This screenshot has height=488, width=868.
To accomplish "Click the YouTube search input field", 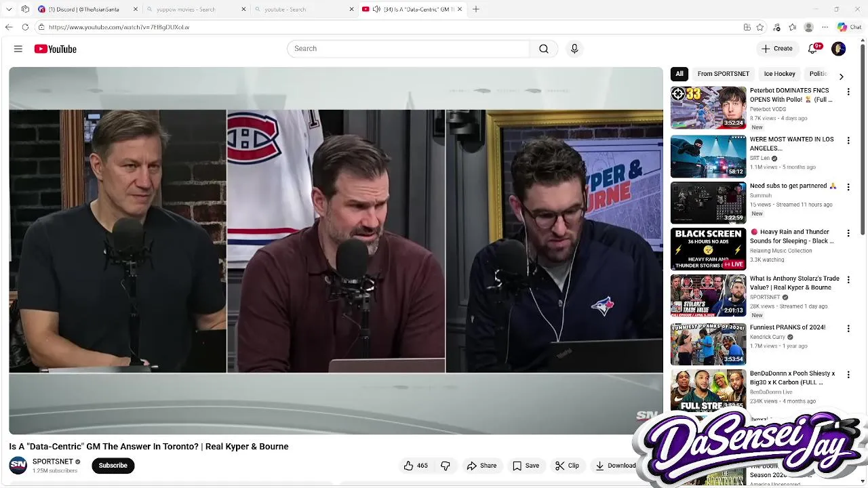I will [408, 49].
